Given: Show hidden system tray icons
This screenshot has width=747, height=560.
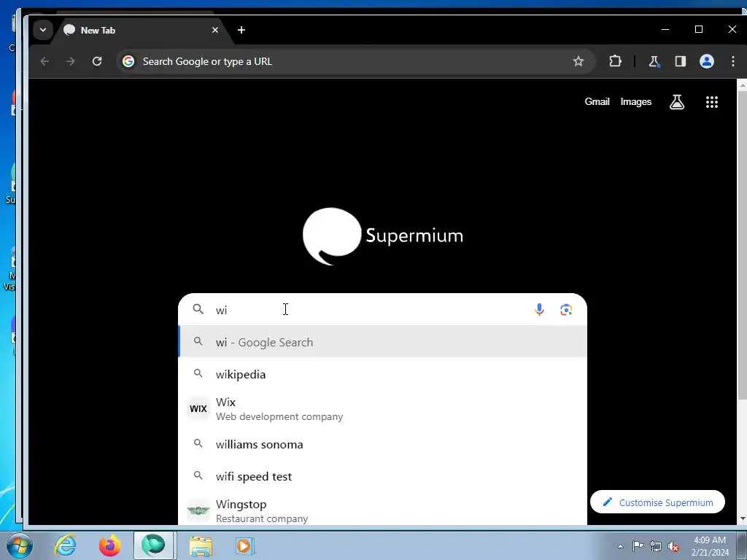Looking at the screenshot, I should tap(620, 546).
